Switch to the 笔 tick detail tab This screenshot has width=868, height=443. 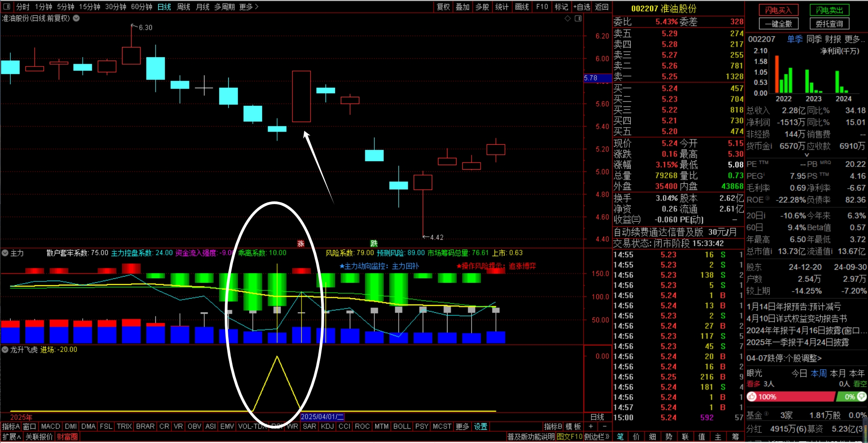[620, 437]
